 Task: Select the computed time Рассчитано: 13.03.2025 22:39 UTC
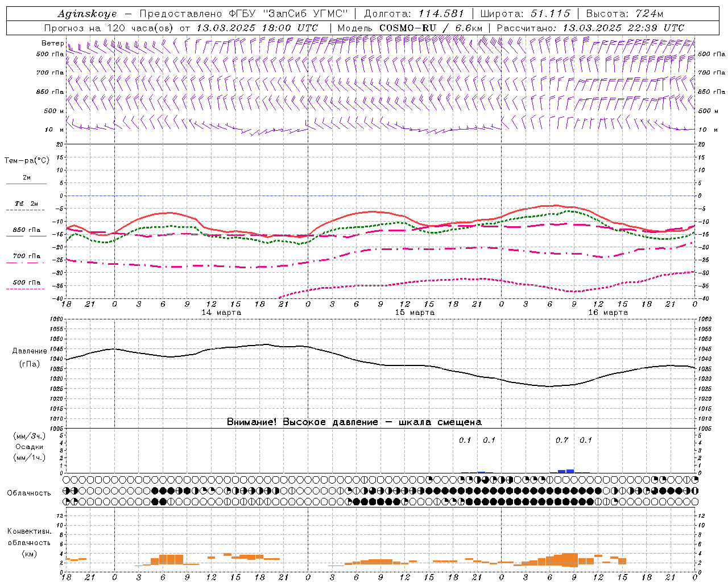click(590, 28)
